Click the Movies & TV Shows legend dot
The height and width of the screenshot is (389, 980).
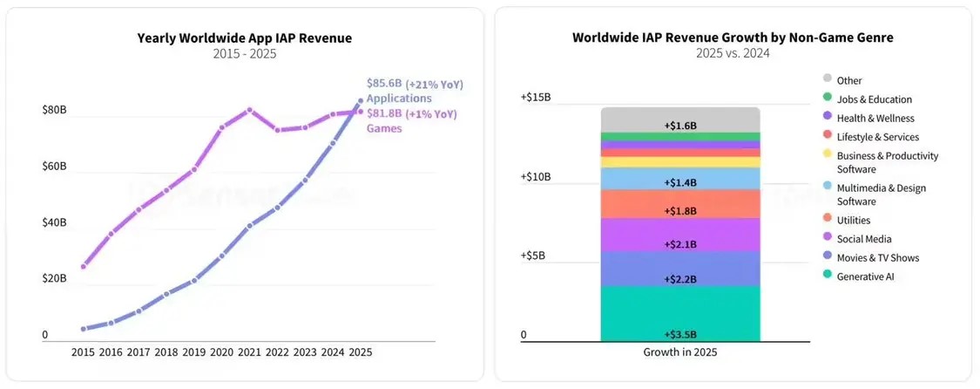[828, 257]
